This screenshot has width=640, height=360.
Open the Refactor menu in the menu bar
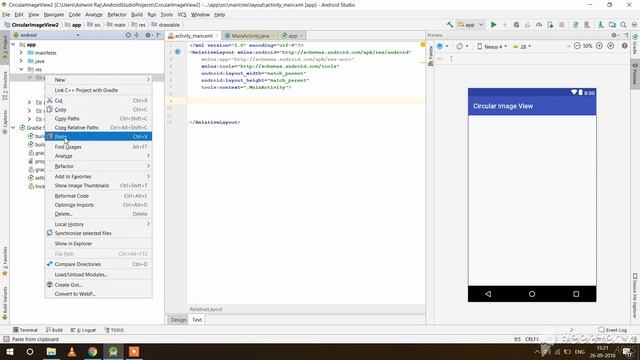point(117,14)
